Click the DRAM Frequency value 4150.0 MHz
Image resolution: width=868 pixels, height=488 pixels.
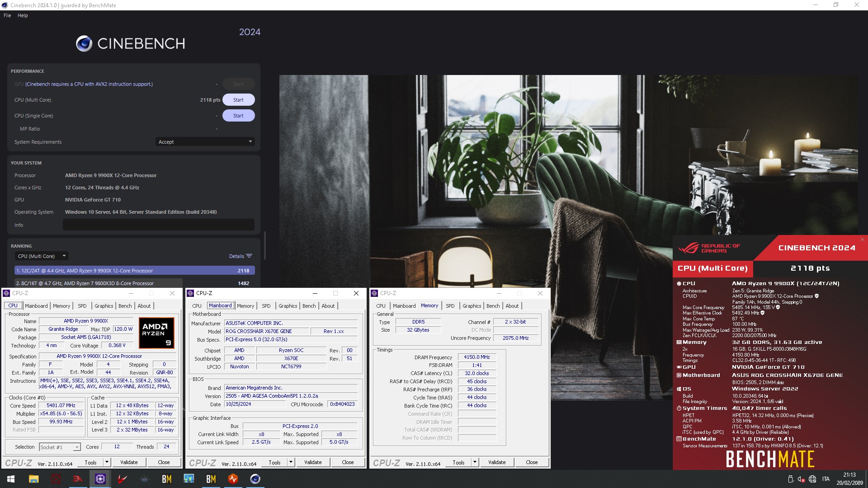point(477,357)
